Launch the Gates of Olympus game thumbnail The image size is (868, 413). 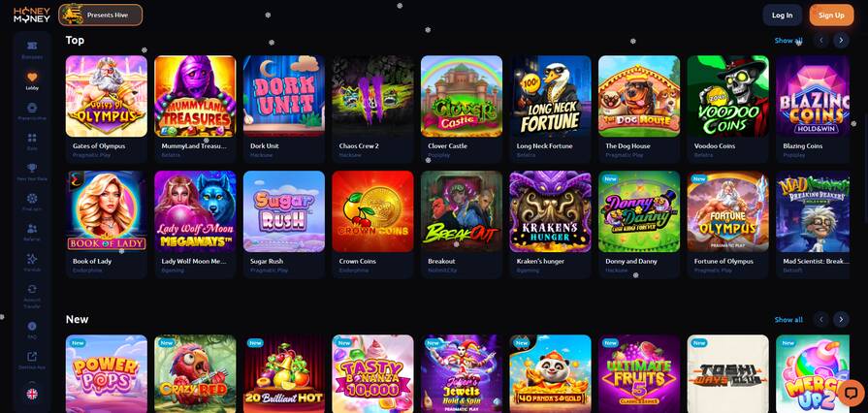point(107,96)
